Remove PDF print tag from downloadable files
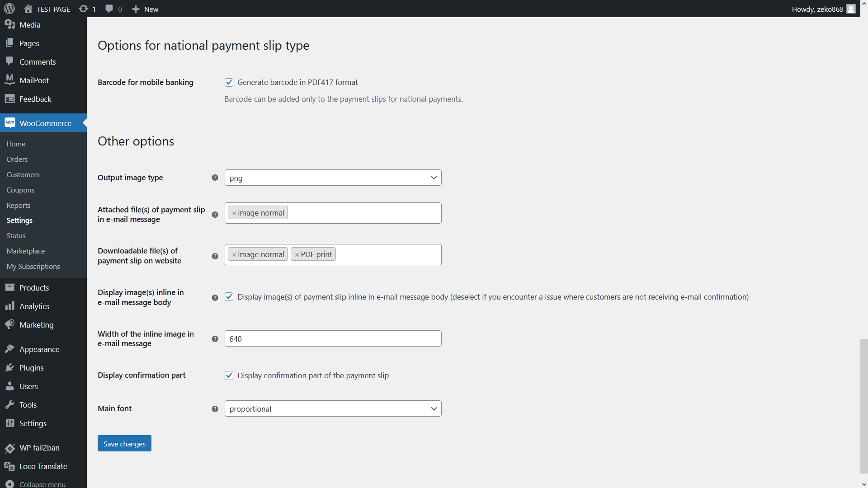Viewport: 868px width, 488px height. tap(297, 254)
